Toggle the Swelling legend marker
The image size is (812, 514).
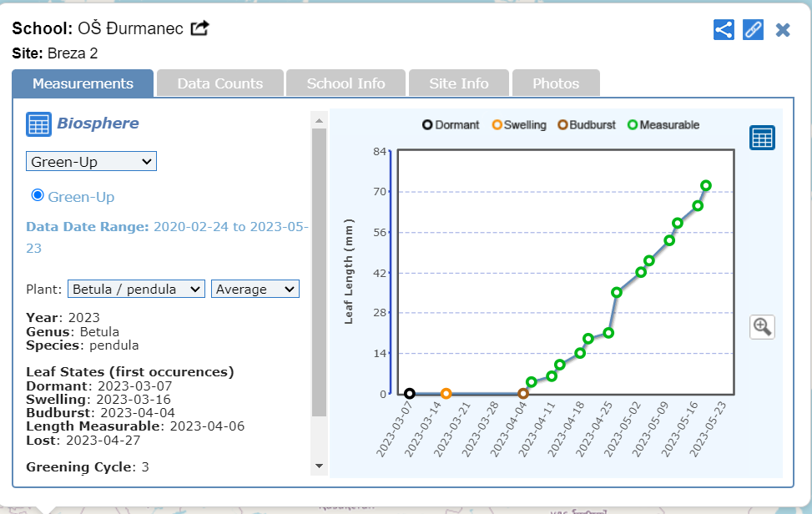[x=497, y=125]
